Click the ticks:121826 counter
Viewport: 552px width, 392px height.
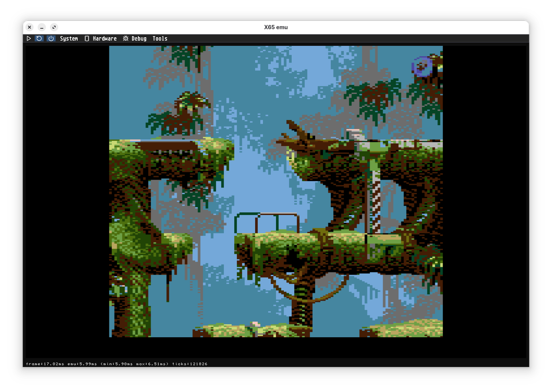tap(190, 364)
